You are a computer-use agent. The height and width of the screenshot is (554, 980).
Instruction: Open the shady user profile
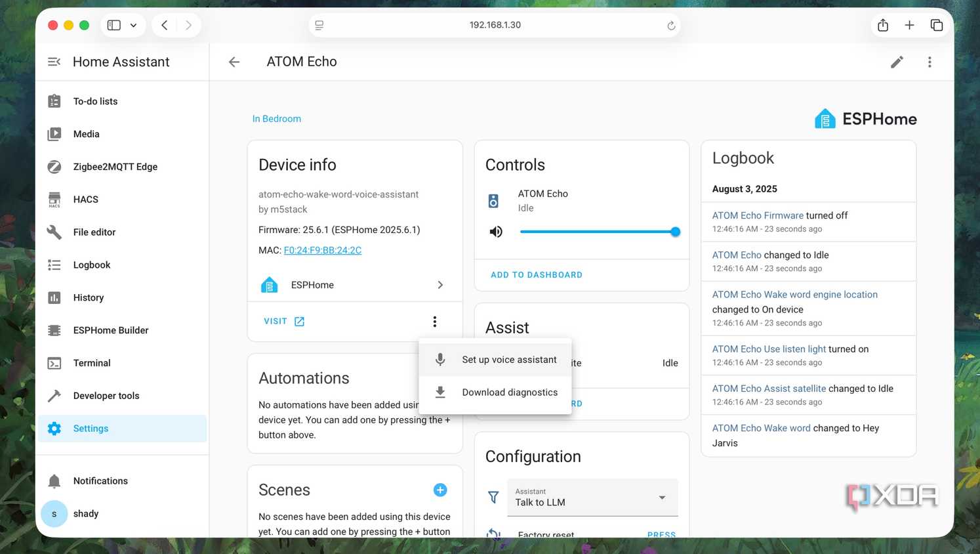coord(122,514)
